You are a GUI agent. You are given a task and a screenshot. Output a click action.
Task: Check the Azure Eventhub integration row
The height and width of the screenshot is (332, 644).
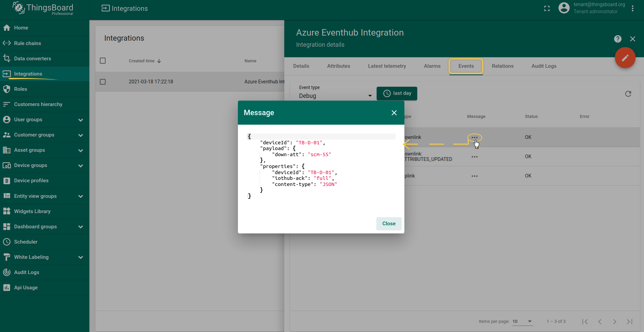tap(103, 82)
